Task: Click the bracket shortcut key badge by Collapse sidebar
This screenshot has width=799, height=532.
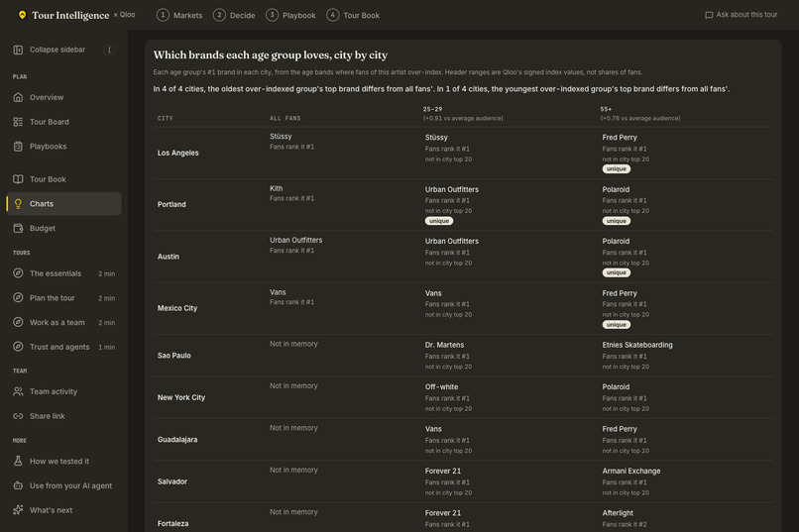Action: (x=109, y=50)
